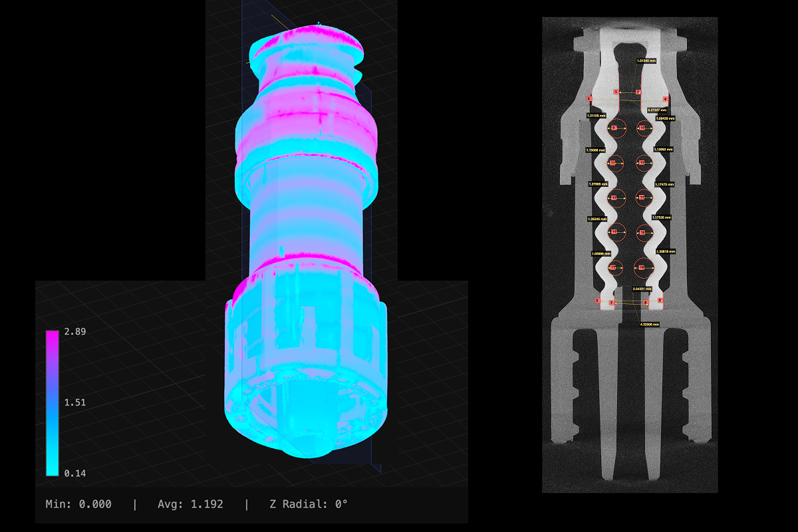Click the 4.33306 mm measurement label

pos(649,325)
